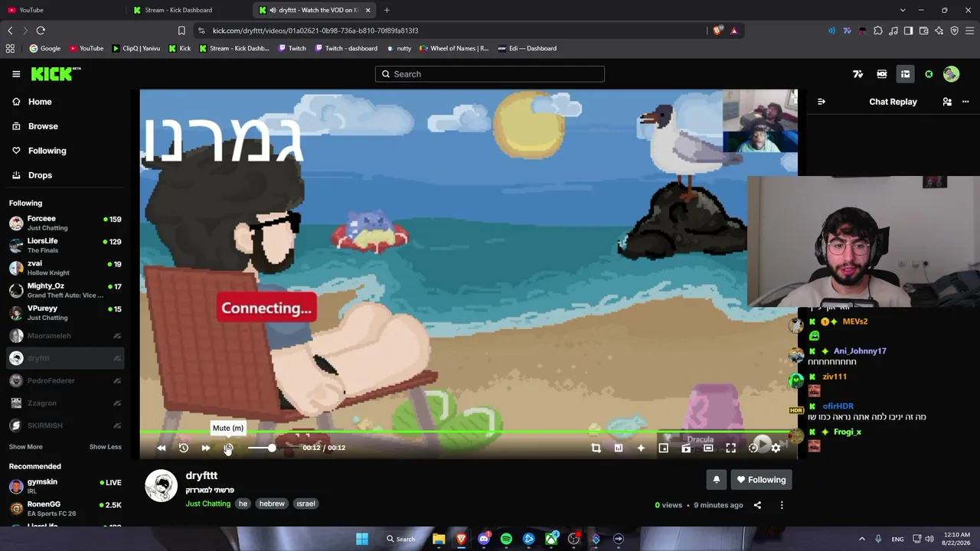980x551 pixels.
Task: Expand following list with Show More
Action: tap(26, 447)
